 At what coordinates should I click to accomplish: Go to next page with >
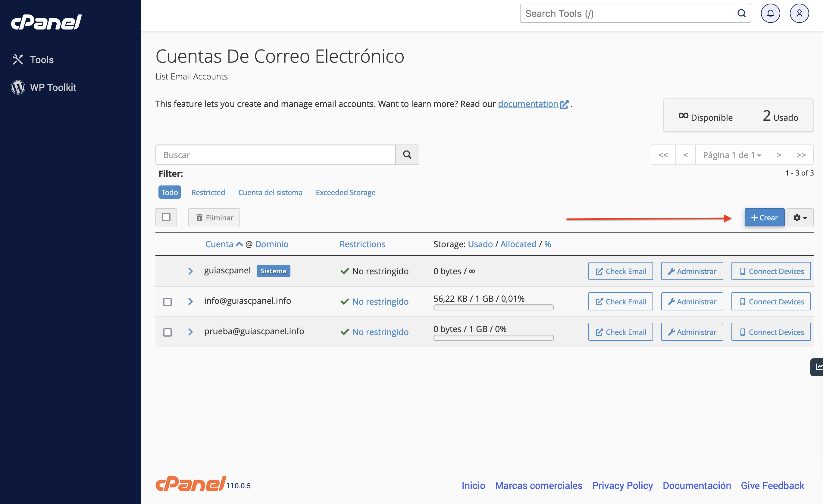click(779, 155)
